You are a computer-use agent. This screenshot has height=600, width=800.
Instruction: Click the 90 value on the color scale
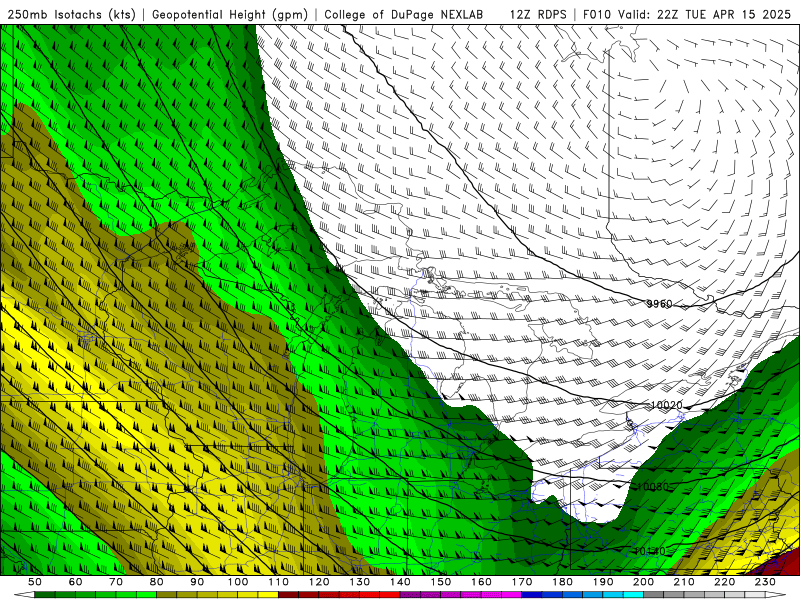point(197,582)
